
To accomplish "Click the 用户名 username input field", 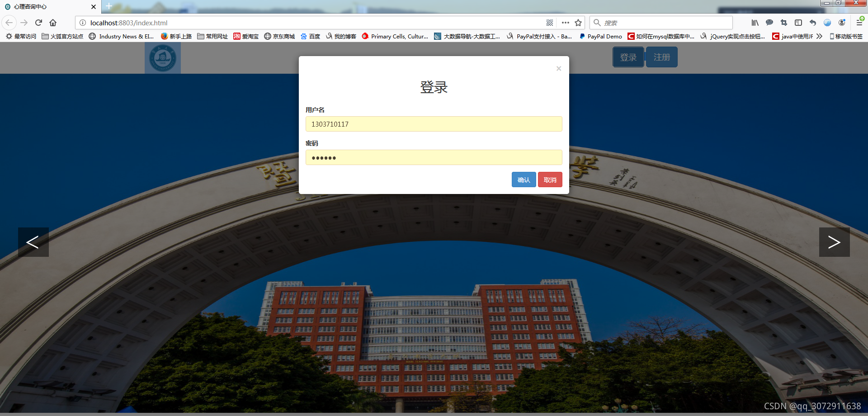I will (434, 124).
